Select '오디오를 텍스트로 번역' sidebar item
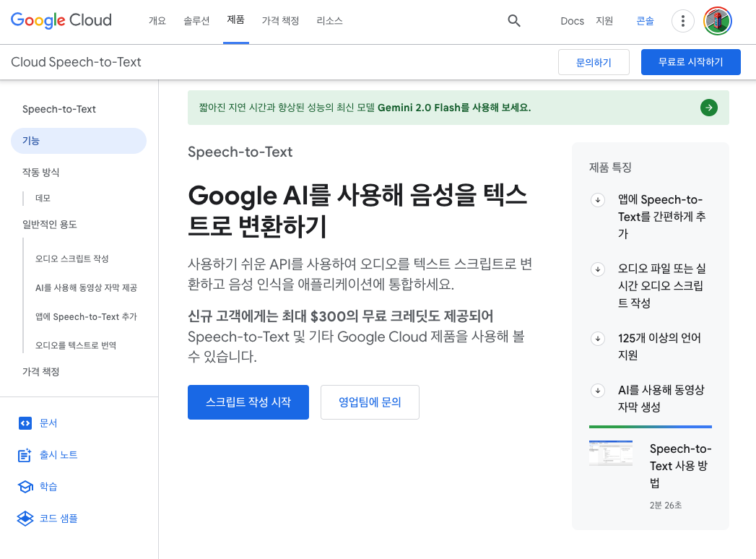 [x=76, y=345]
